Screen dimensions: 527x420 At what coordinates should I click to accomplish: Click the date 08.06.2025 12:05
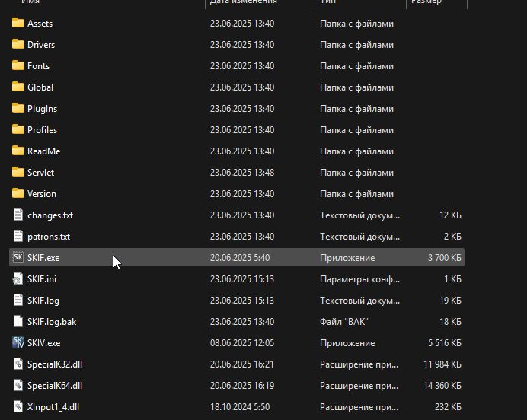click(x=242, y=343)
